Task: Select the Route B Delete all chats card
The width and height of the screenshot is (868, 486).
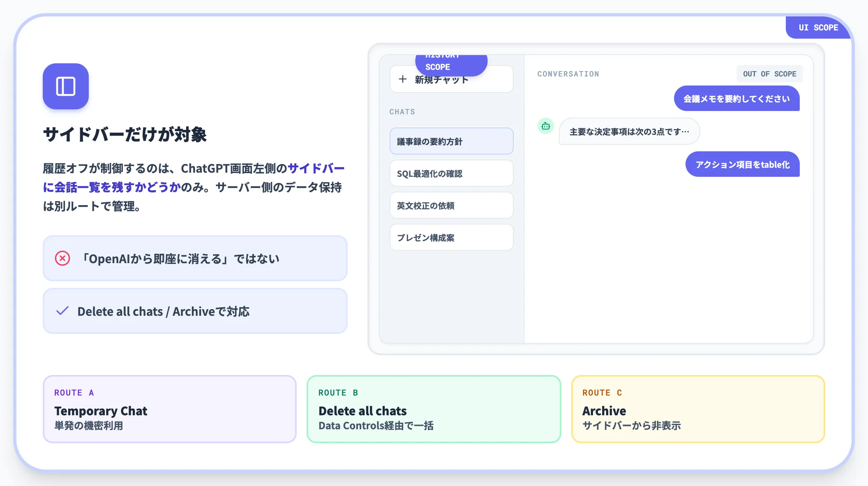Action: 434,409
